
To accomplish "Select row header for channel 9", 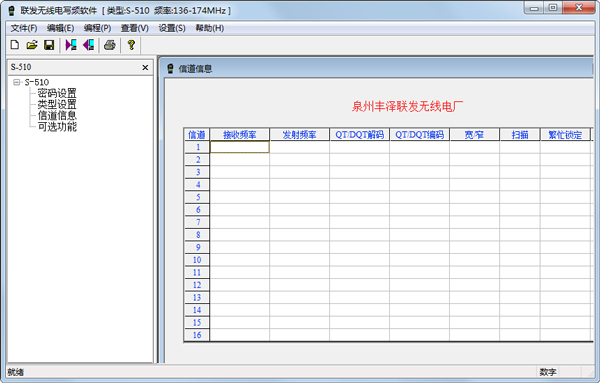I will pos(197,248).
